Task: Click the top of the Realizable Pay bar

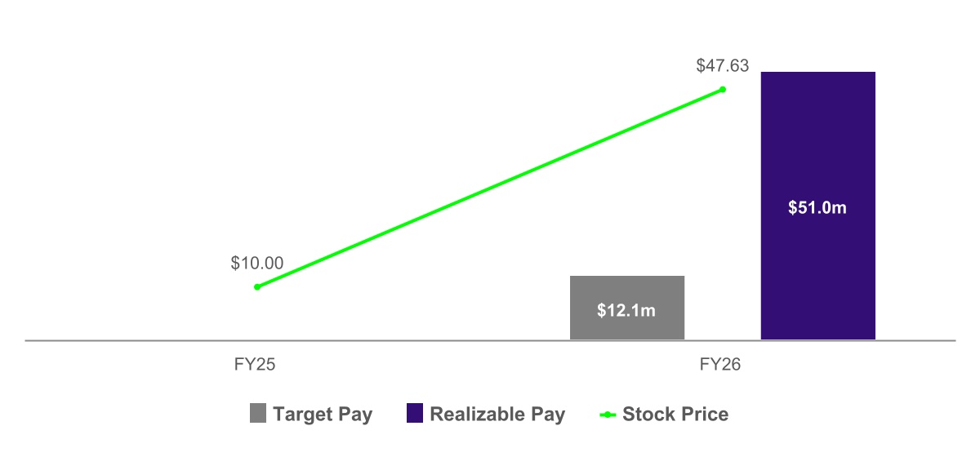Action: (818, 73)
